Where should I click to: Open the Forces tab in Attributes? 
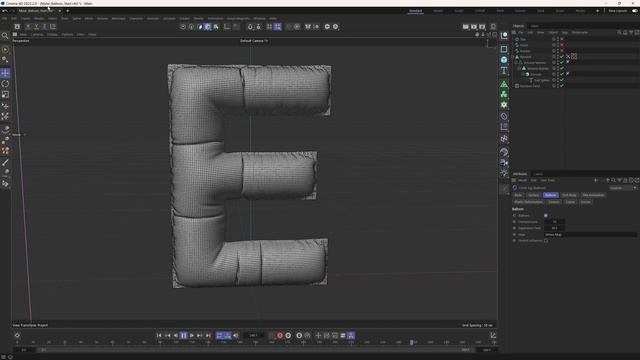point(586,202)
